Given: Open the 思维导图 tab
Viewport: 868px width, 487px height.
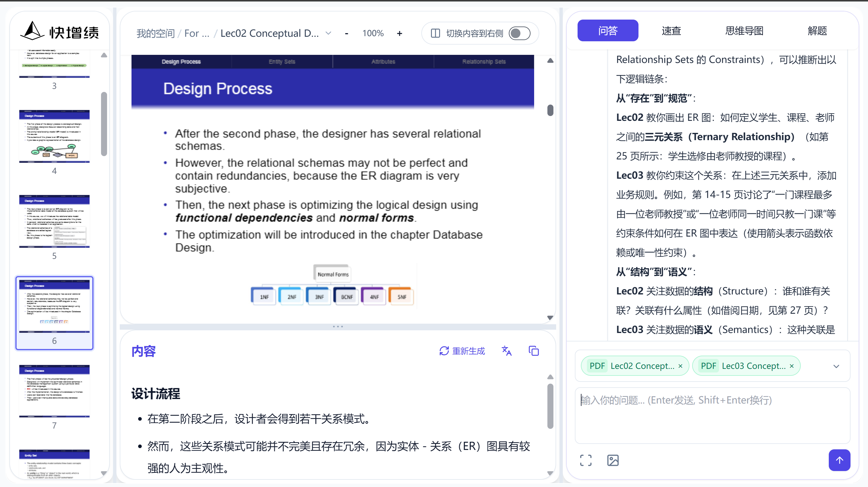Looking at the screenshot, I should pyautogui.click(x=744, y=31).
